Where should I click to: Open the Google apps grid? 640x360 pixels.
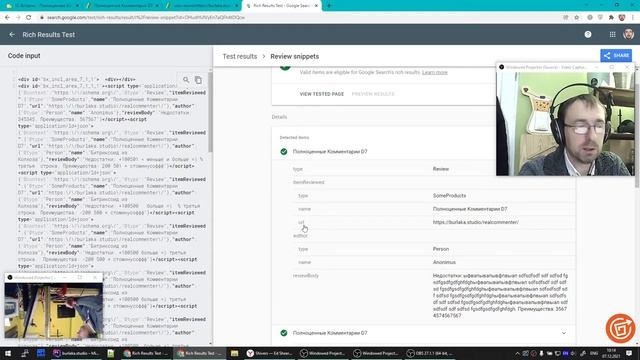(612, 35)
